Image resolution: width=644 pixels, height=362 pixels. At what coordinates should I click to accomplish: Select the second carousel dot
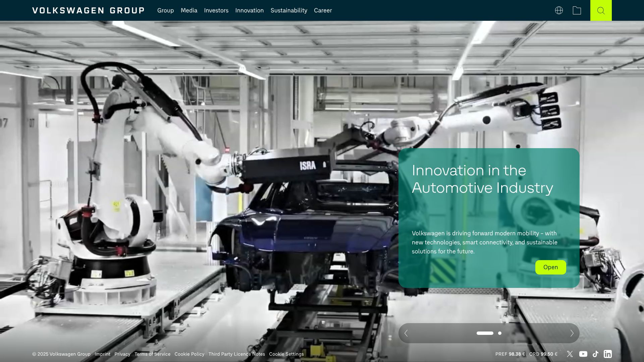point(500,333)
